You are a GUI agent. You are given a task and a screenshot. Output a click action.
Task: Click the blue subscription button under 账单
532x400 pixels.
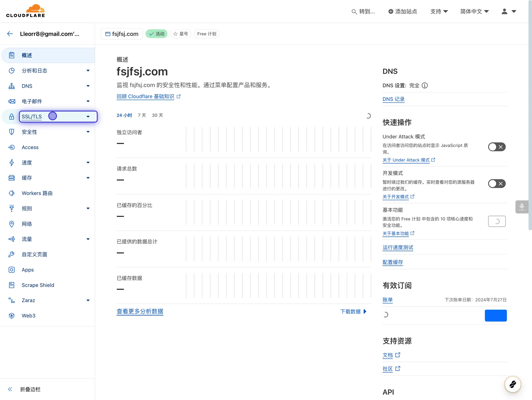tap(496, 316)
